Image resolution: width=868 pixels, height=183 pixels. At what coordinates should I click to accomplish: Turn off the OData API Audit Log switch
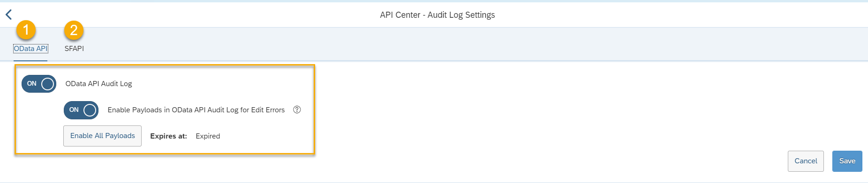point(39,84)
